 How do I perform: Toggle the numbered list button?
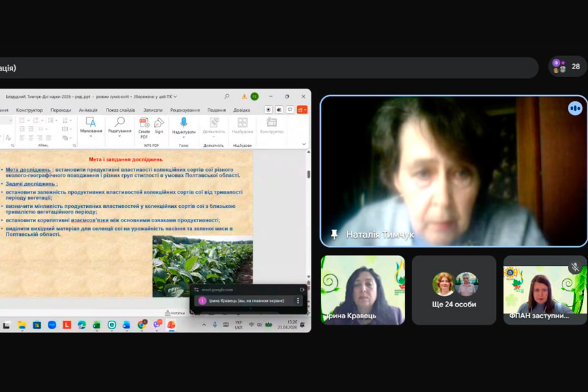point(37,120)
